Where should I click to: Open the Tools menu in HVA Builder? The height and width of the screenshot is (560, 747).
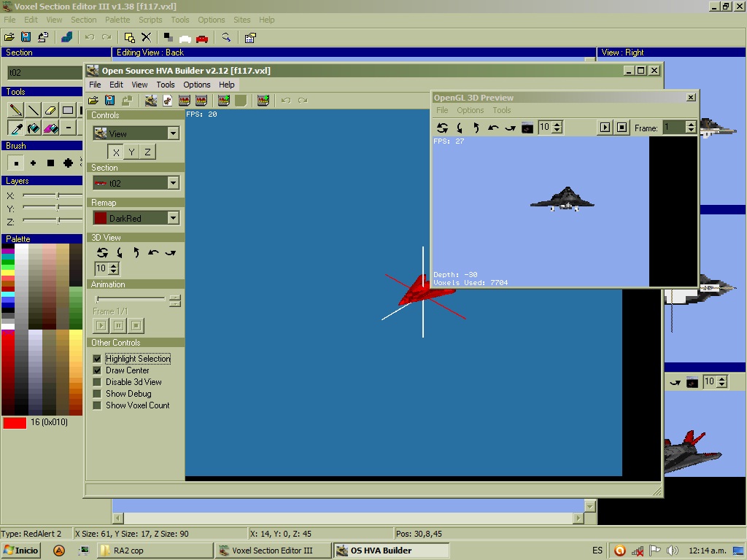pyautogui.click(x=166, y=85)
